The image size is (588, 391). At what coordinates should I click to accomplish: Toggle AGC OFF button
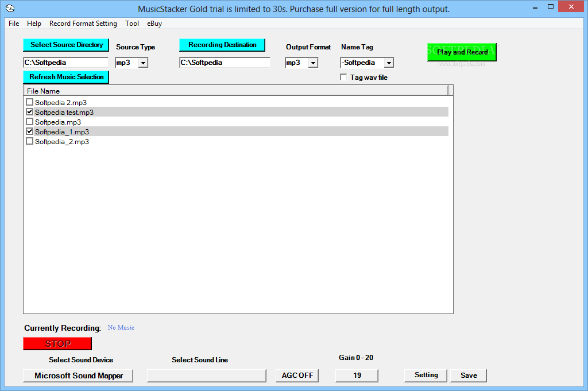(297, 375)
